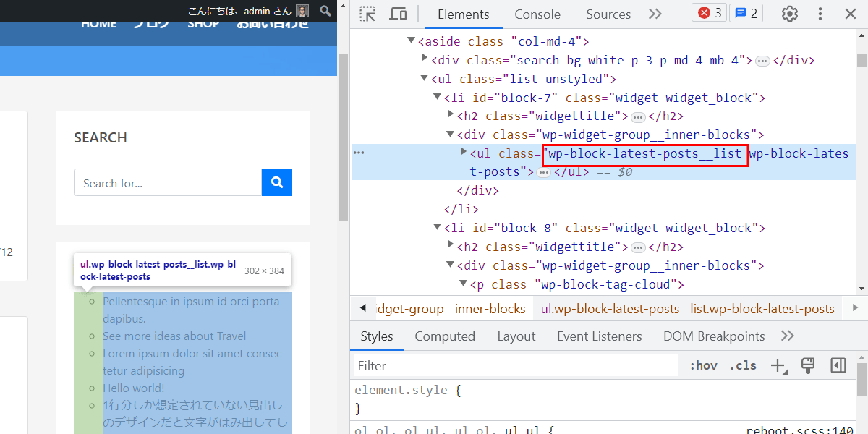Expand ellipsis in block-7 h2 widgettitle
Image resolution: width=868 pixels, height=434 pixels.
[638, 116]
